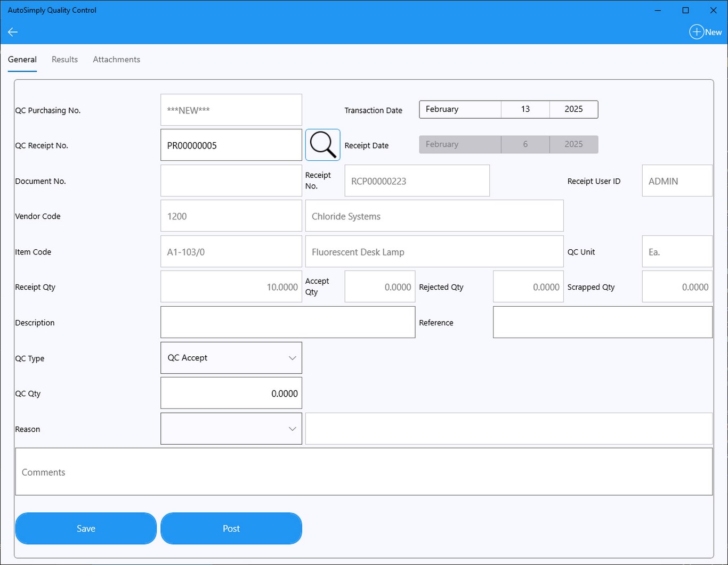
Task: Click the Save button
Action: (86, 528)
